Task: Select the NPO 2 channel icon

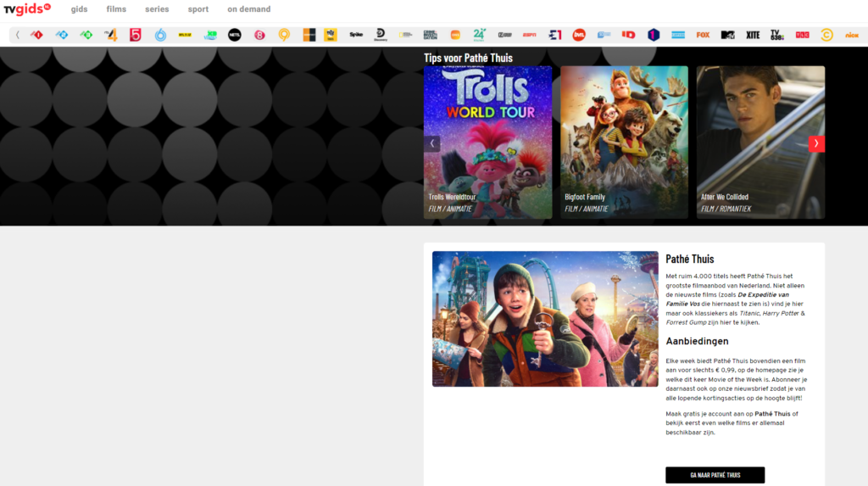Action: [x=61, y=35]
